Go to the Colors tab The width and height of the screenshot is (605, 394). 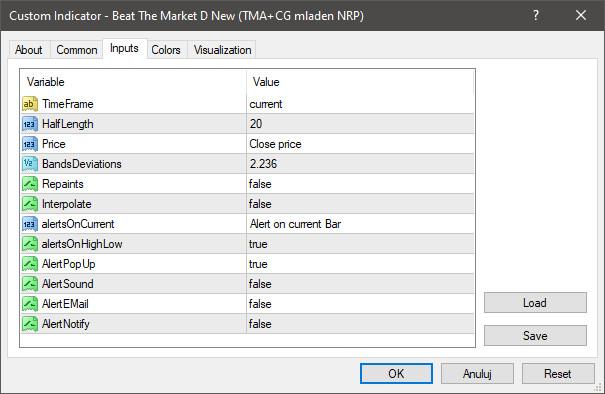166,50
